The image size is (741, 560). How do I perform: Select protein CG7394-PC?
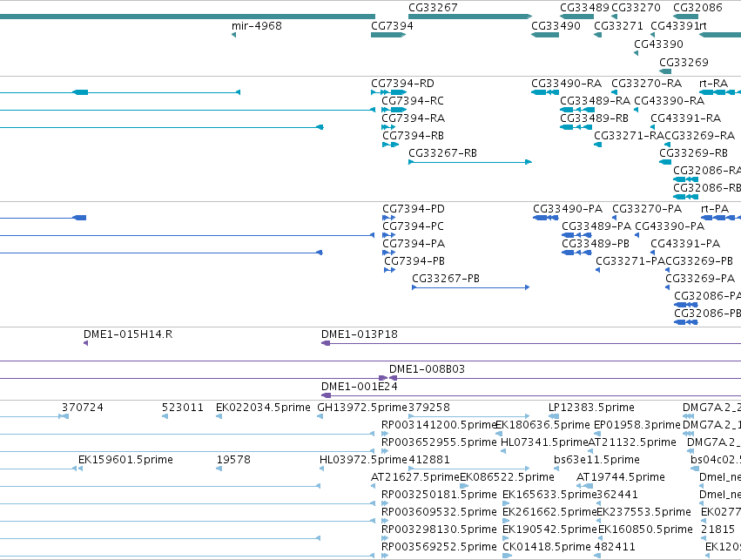tap(389, 235)
